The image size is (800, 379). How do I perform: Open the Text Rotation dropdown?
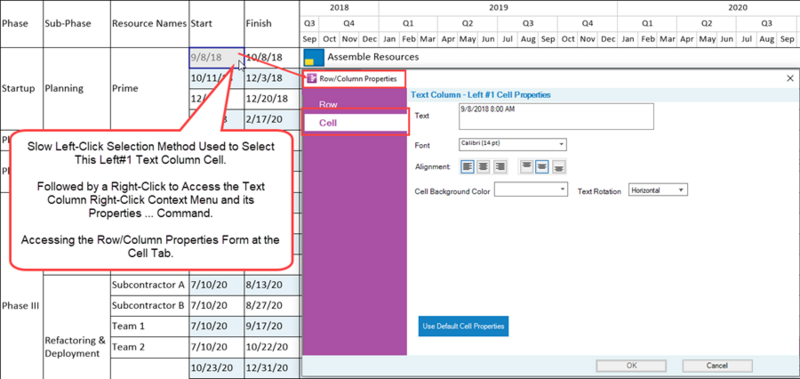pyautogui.click(x=658, y=190)
